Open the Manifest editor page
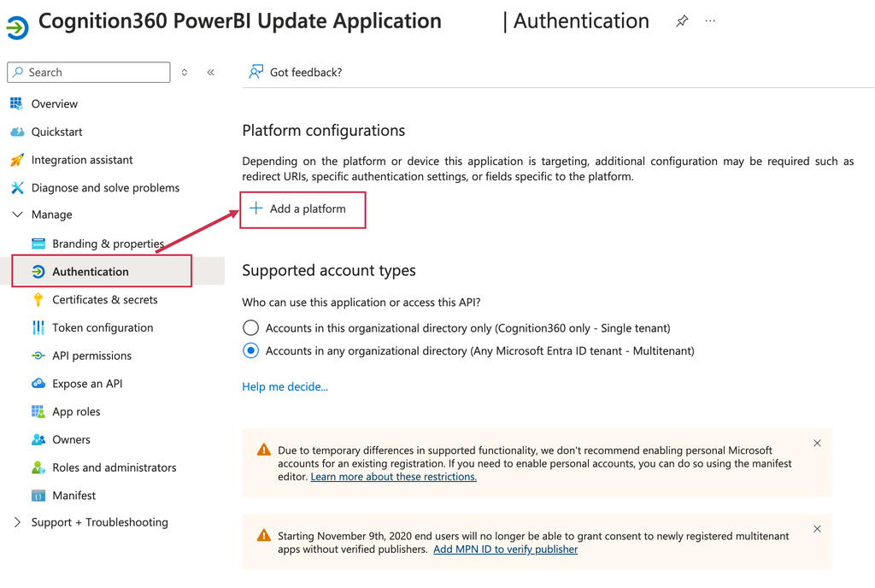 (73, 496)
